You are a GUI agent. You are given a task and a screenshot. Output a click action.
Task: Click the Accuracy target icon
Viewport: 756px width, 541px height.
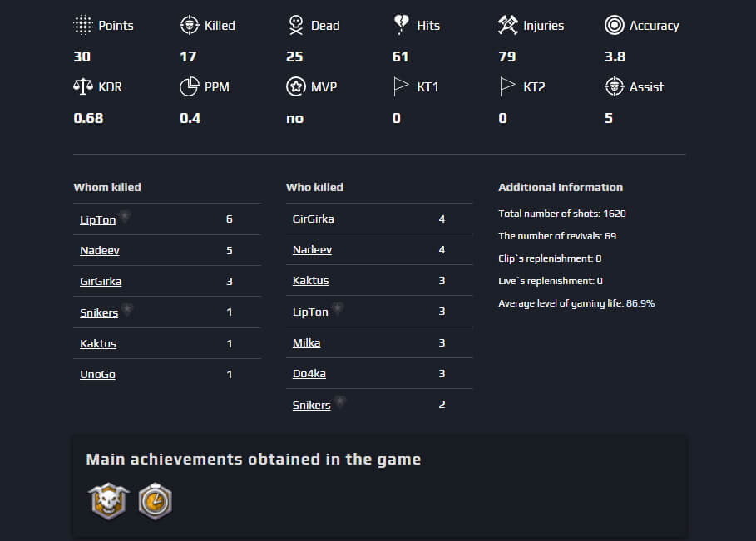[615, 25]
